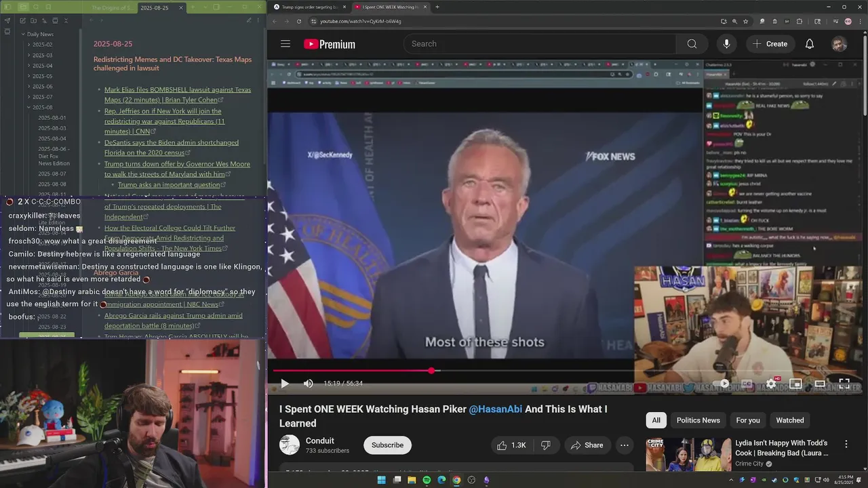
Task: Open the YouTube account avatar menu
Action: point(840,44)
